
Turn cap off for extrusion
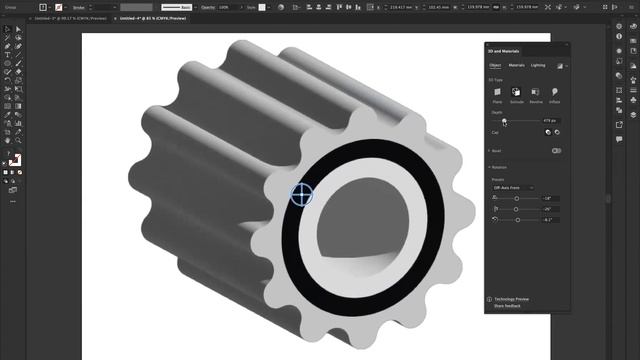click(557, 132)
